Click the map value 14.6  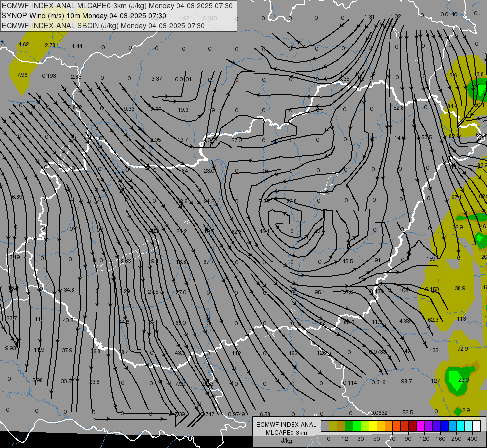tap(400, 138)
